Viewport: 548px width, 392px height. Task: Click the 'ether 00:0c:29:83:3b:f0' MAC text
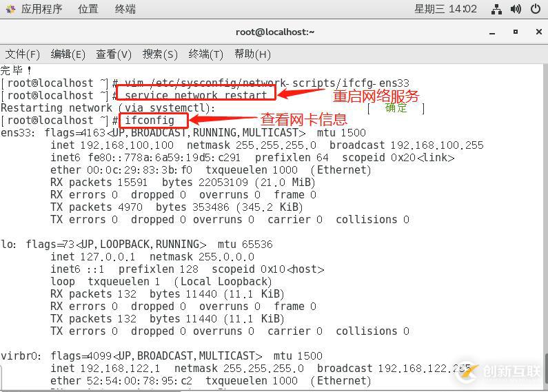tap(121, 169)
